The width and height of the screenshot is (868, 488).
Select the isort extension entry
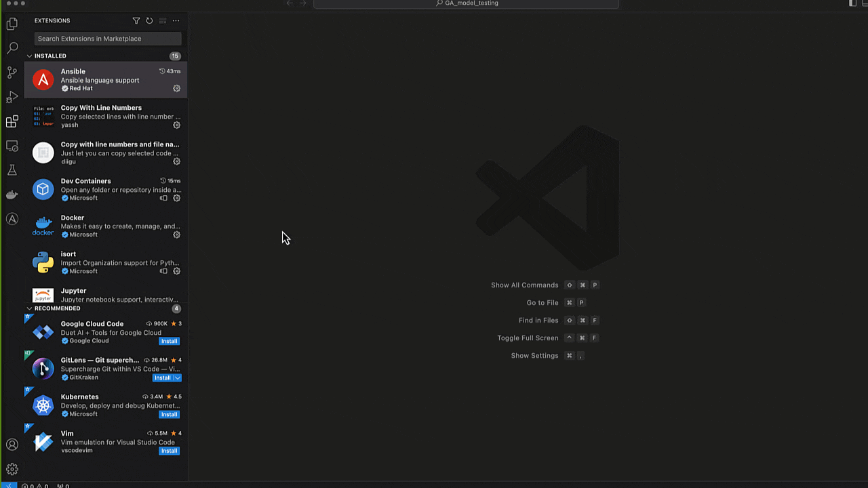click(106, 262)
